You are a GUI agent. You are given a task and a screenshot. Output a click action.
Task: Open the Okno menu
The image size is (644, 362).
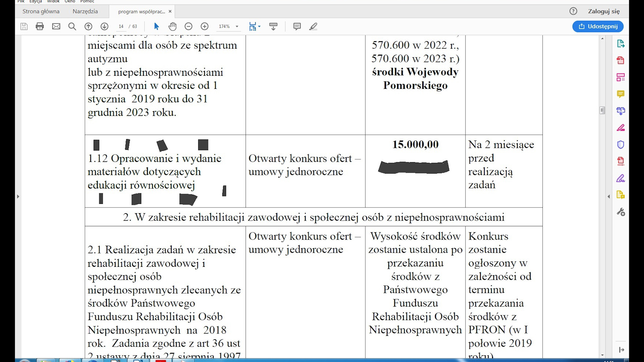(70, 1)
